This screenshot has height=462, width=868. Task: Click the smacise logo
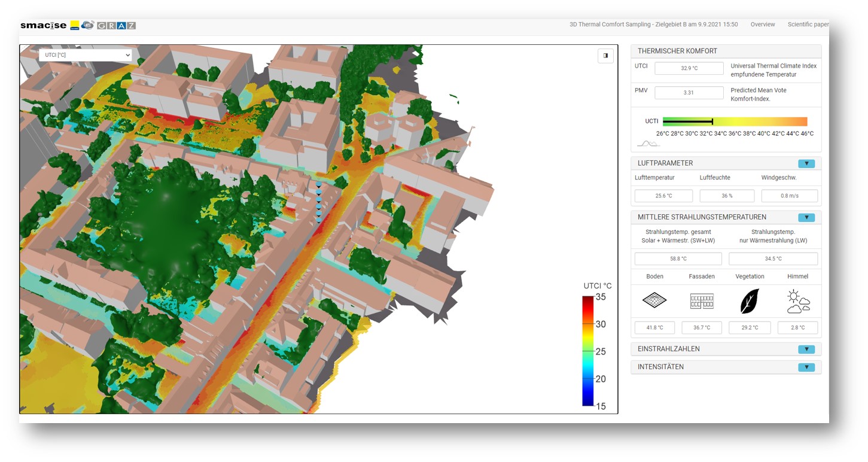pos(44,25)
